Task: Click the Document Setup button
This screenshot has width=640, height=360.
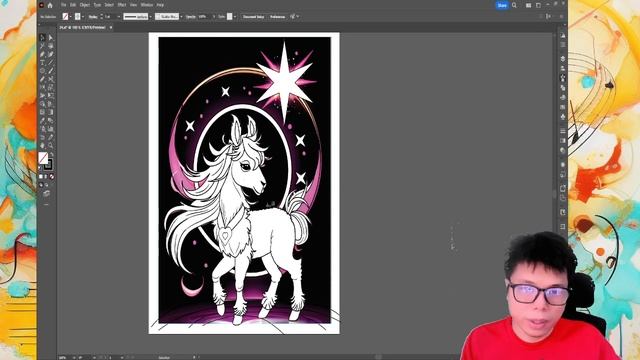Action: pyautogui.click(x=253, y=17)
